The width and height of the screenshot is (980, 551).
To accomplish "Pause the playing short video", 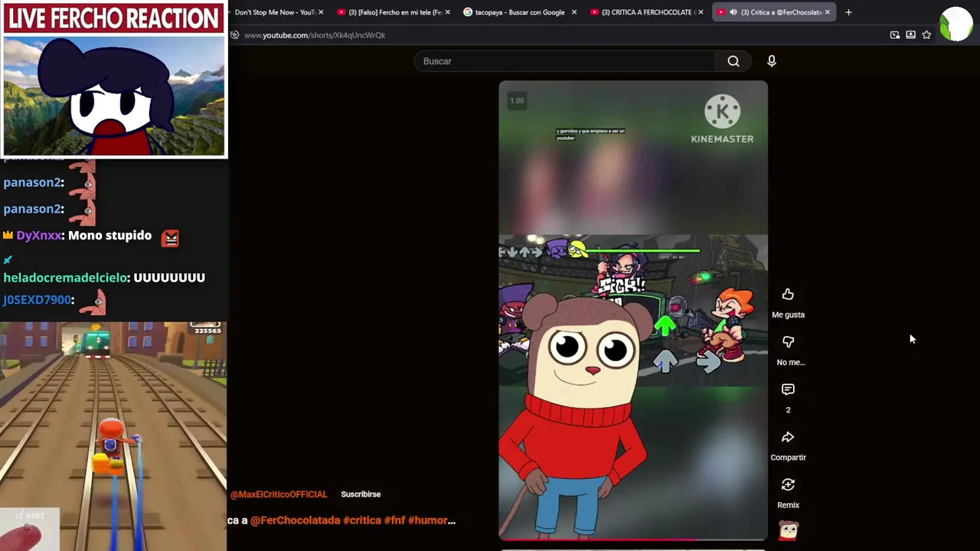I will click(x=632, y=310).
